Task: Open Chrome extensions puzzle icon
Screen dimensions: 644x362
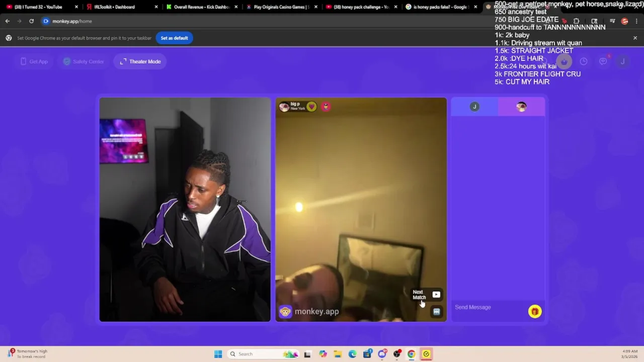Action: pyautogui.click(x=576, y=21)
